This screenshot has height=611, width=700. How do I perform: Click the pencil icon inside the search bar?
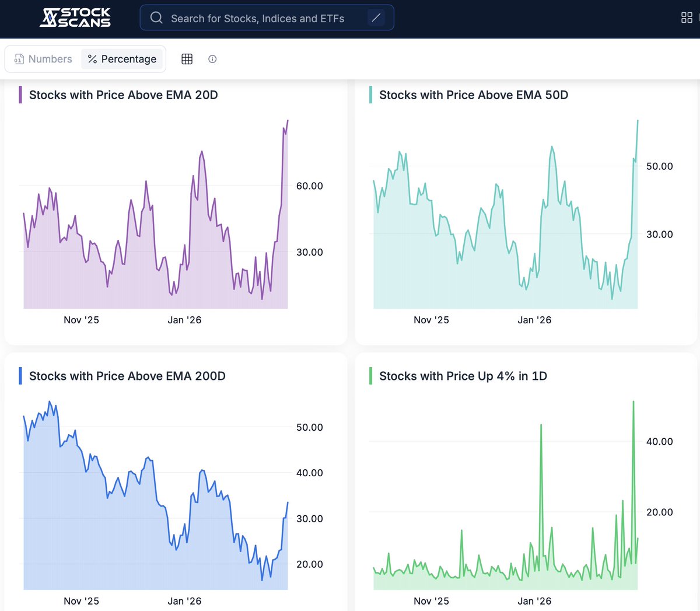coord(376,18)
